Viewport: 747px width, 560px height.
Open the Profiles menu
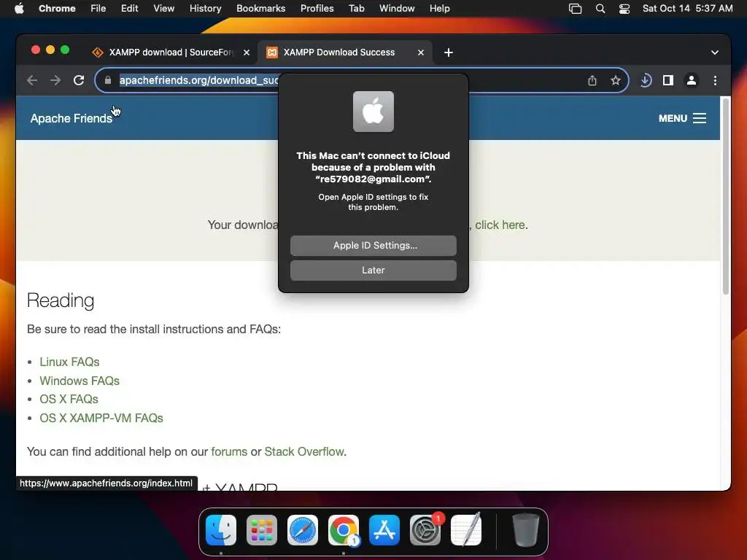pos(317,9)
